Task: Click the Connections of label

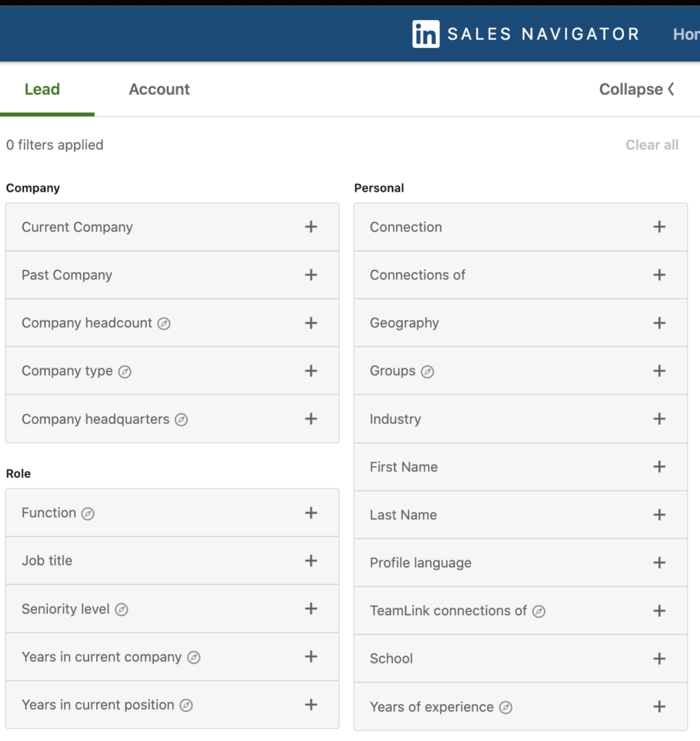Action: 417,275
